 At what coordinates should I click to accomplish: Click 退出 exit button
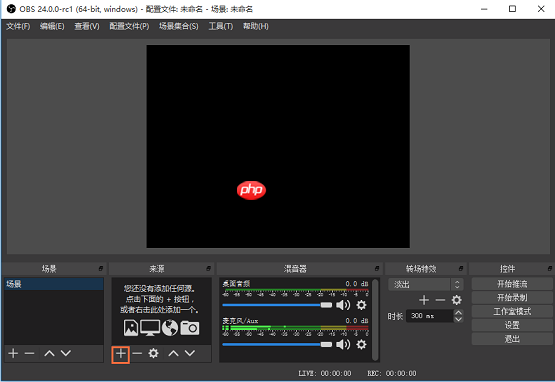[512, 339]
